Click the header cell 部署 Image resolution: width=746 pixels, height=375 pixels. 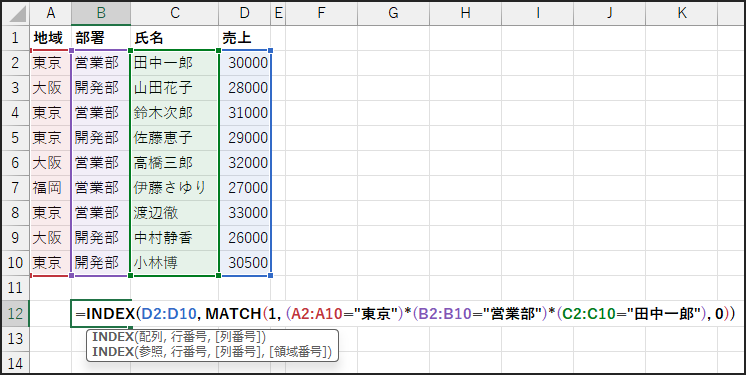pyautogui.click(x=101, y=38)
